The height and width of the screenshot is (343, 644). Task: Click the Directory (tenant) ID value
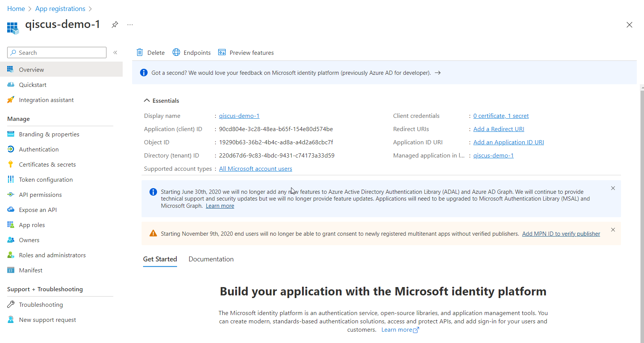point(277,155)
